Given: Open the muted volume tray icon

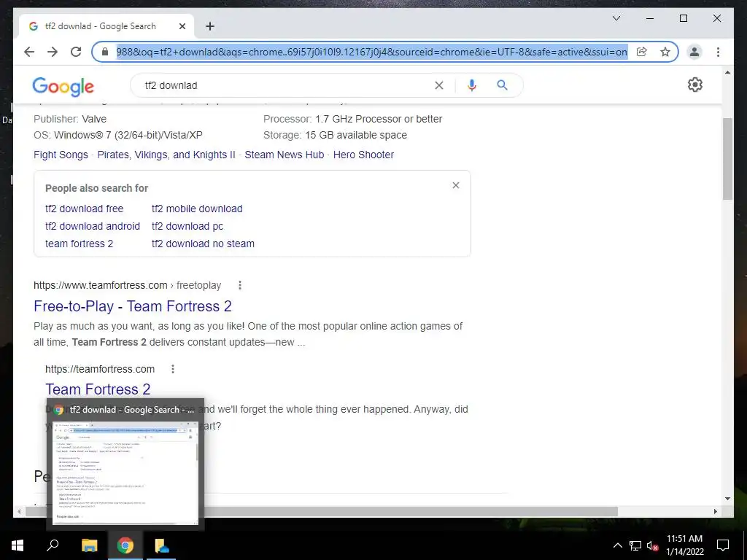Looking at the screenshot, I should click(x=652, y=545).
